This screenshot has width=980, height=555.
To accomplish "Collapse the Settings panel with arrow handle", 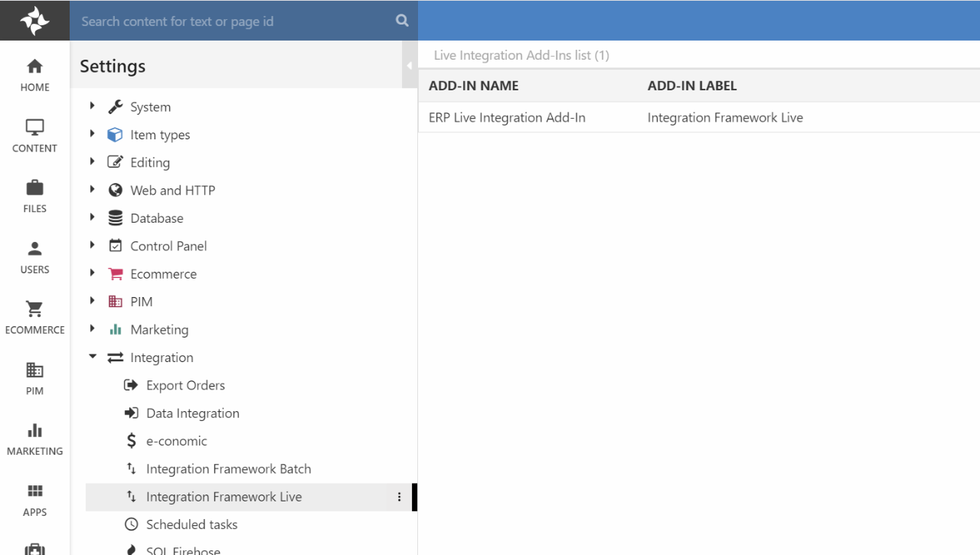I will click(409, 66).
